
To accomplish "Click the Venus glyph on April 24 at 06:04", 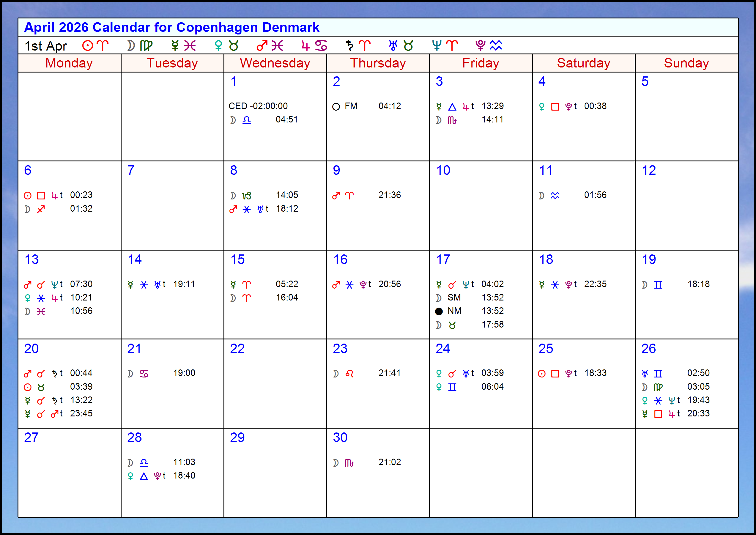I will tap(439, 387).
